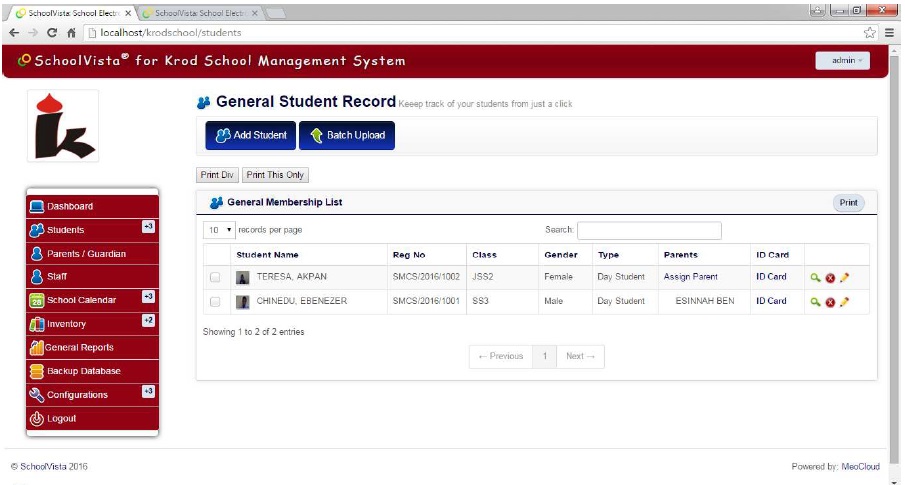The image size is (905, 485).
Task: Click the magnifier view icon for TERESA, AKPAN
Action: 816,277
